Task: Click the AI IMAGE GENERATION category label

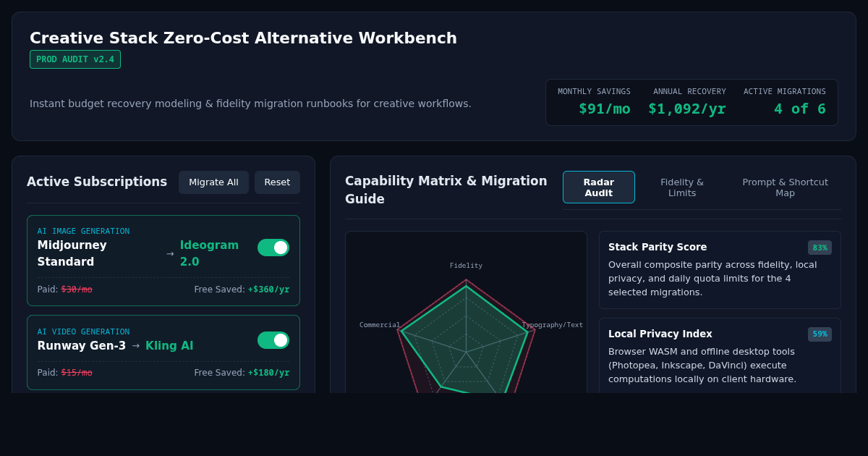Action: [x=84, y=232]
